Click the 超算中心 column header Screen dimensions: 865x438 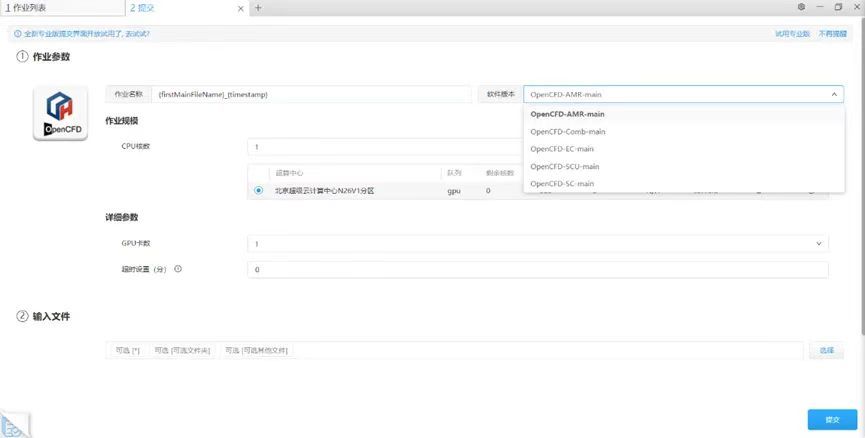click(289, 173)
